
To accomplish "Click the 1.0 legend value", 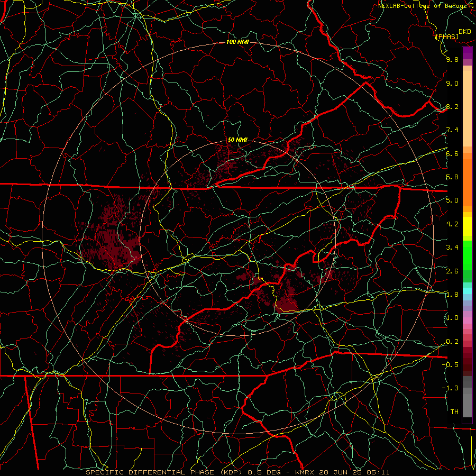I will (x=452, y=318).
